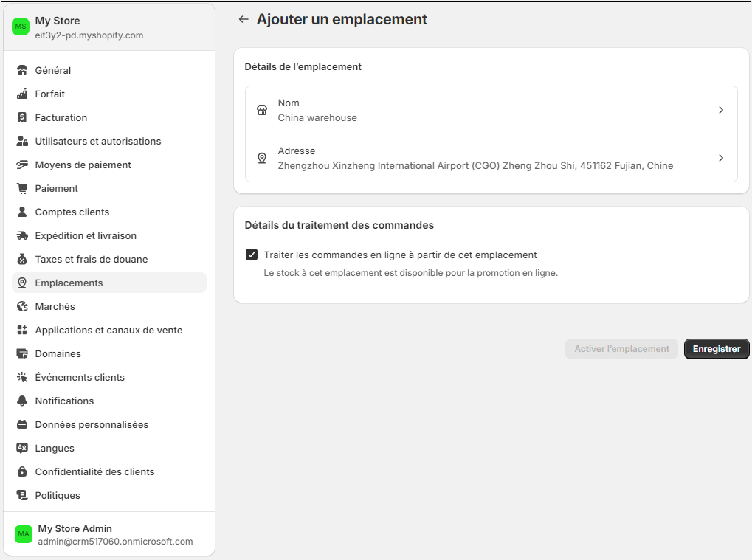Click the Paiement cart icon
Viewport: 752px width, 560px height.
point(22,189)
